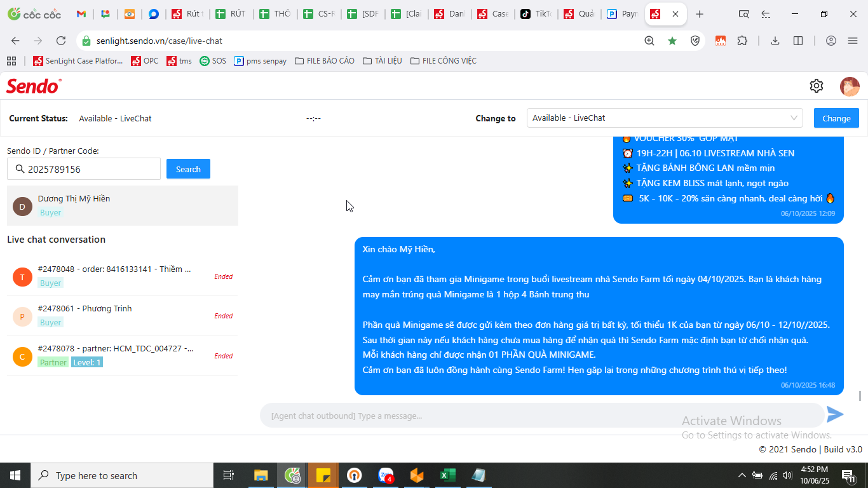Viewport: 868px width, 488px height.
Task: Open the apps grid in bookmarks bar
Action: 11,61
